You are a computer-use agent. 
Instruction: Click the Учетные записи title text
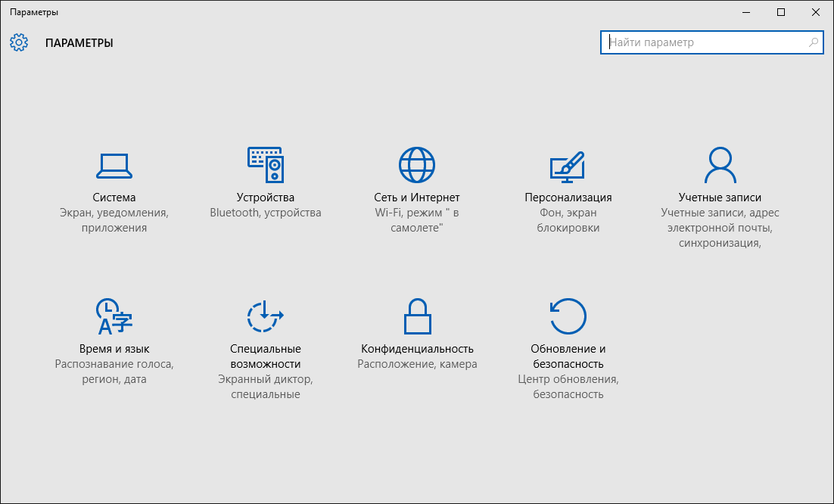click(x=720, y=198)
